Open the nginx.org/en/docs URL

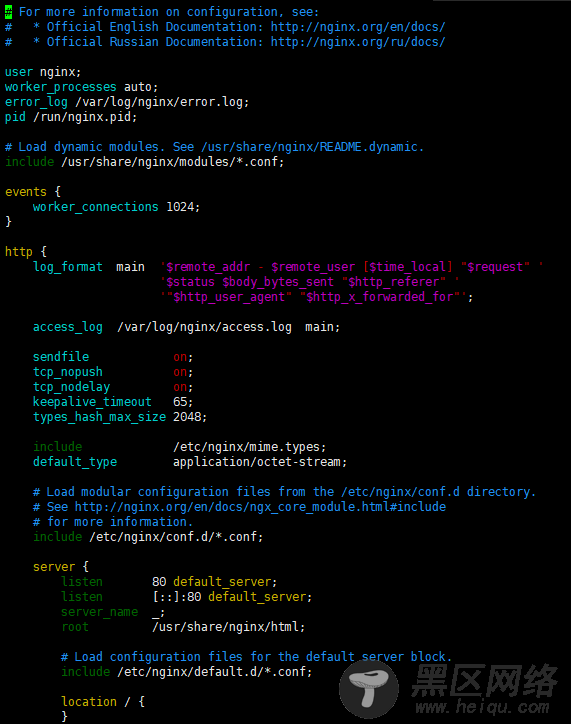(358, 27)
